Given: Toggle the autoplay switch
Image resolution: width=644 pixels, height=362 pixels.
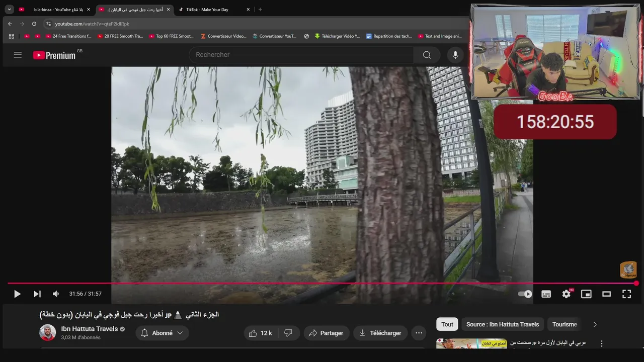Looking at the screenshot, I should [525, 294].
